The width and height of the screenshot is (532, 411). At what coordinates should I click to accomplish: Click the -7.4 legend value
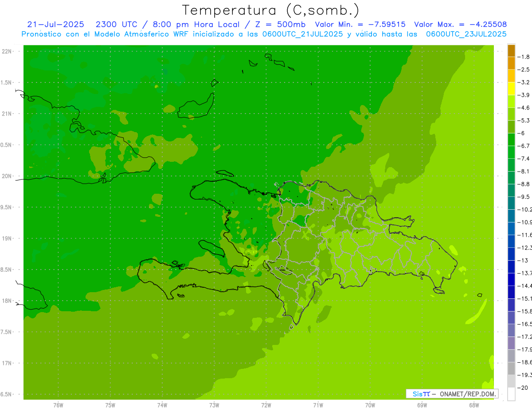pos(524,159)
